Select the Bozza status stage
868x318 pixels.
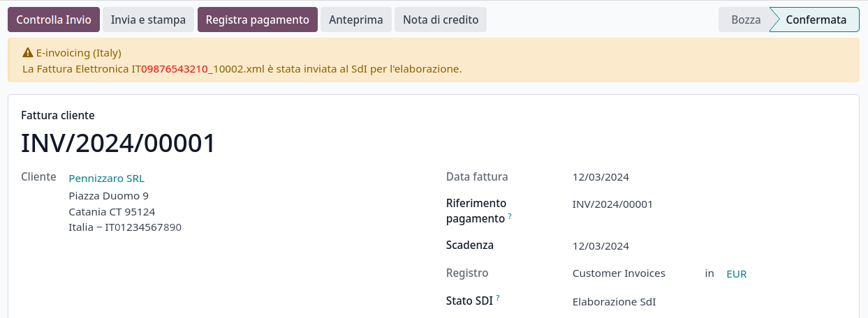click(745, 20)
